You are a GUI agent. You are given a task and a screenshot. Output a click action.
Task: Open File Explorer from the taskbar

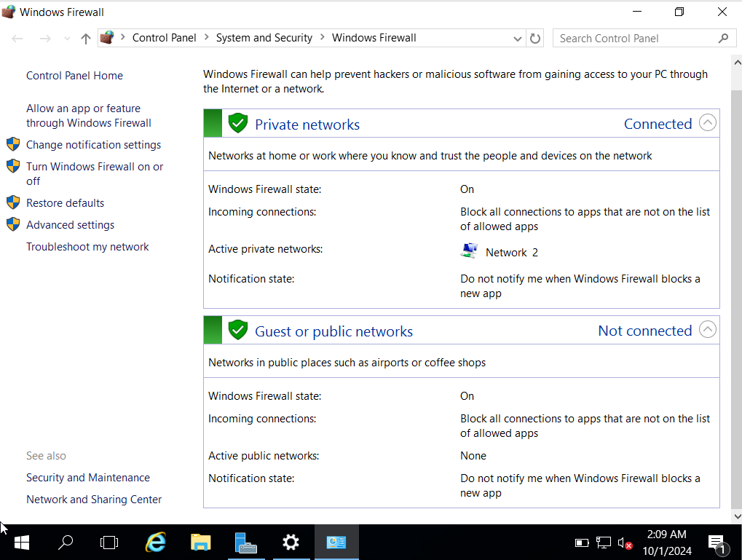(201, 543)
